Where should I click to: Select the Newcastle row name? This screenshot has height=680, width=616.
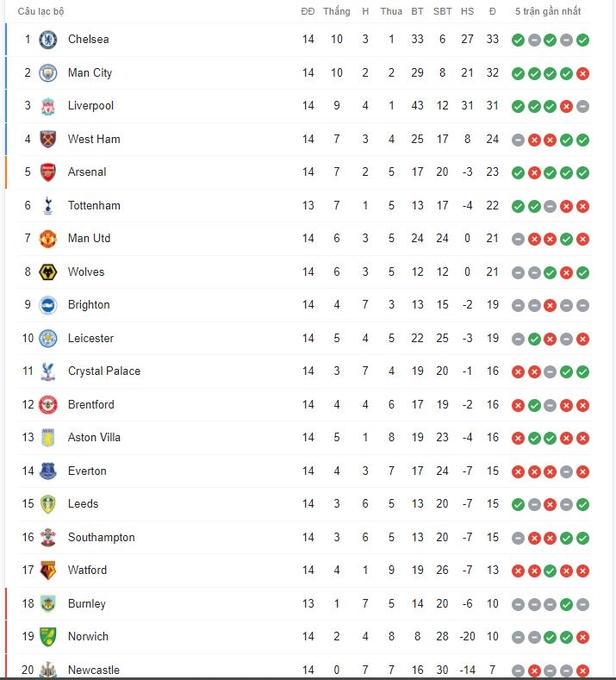pos(94,670)
